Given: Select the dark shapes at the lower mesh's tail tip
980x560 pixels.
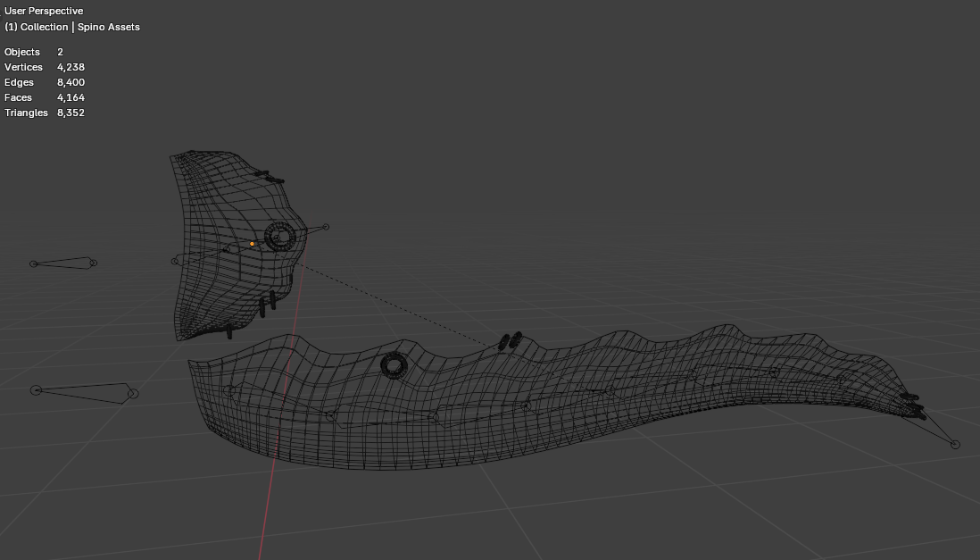Looking at the screenshot, I should [914, 406].
